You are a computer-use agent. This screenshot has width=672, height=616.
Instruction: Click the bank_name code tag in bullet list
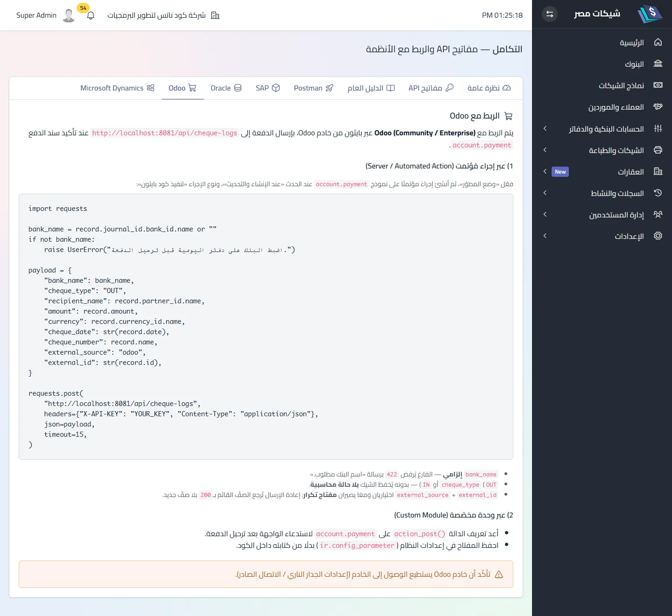pyautogui.click(x=481, y=474)
